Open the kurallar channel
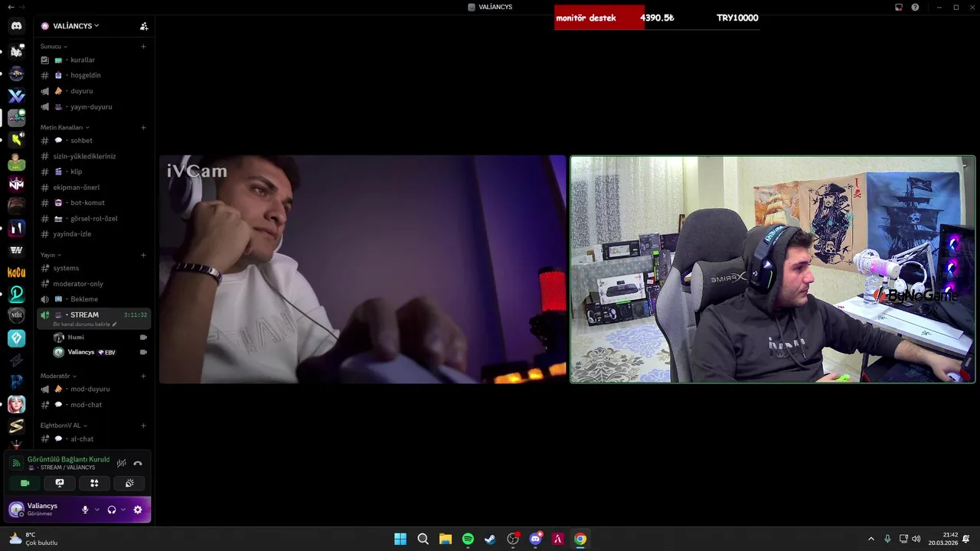Screen dimensions: 980x551 (94, 60)
